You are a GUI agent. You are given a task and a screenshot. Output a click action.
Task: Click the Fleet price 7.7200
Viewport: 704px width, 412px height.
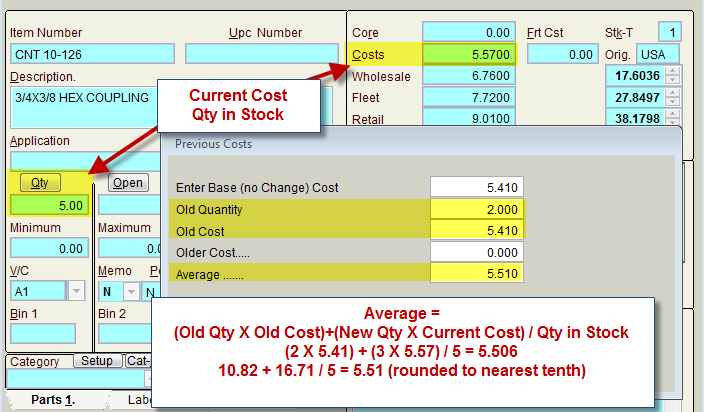click(x=469, y=97)
